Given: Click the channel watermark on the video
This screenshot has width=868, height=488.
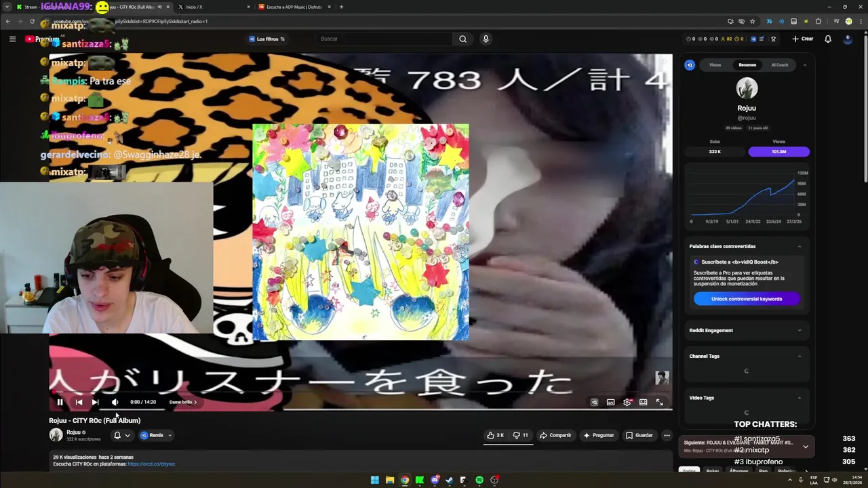Looking at the screenshot, I should pyautogui.click(x=662, y=378).
